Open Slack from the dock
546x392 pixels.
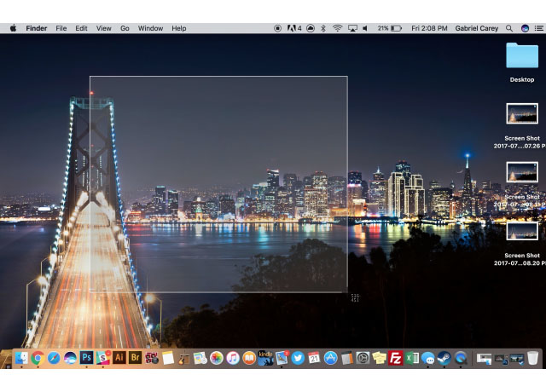pyautogui.click(x=102, y=358)
